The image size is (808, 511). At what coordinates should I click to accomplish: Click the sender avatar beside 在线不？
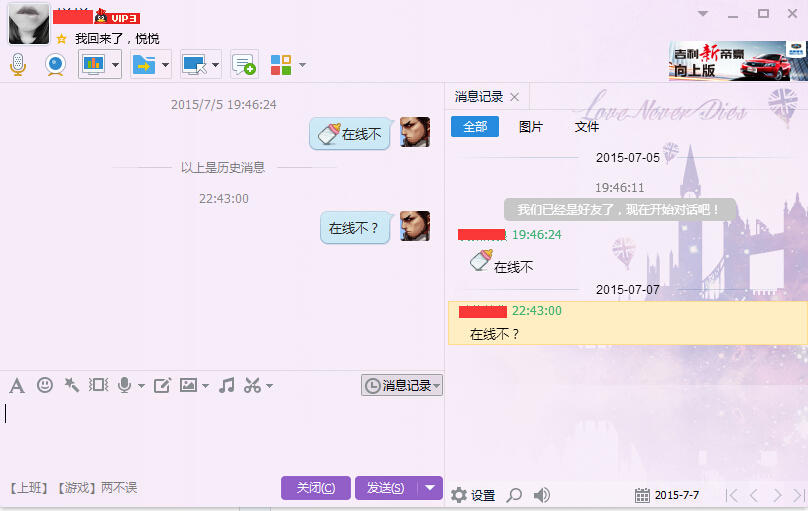point(415,226)
